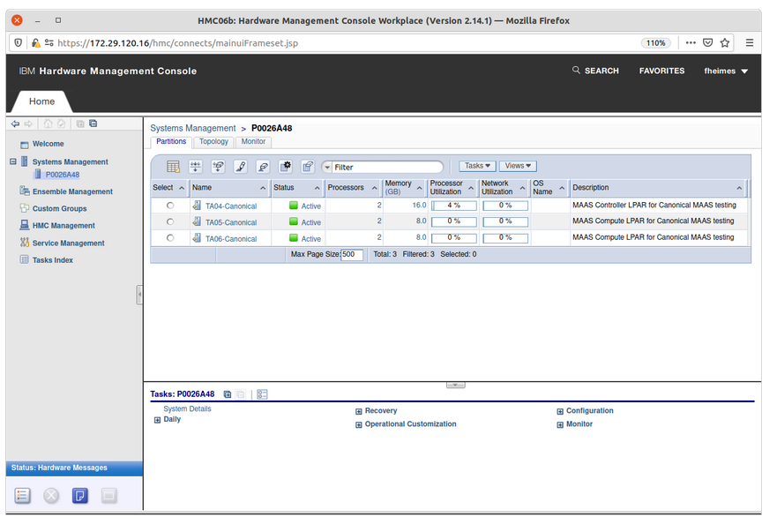777x532 pixels.
Task: Click the first table toolbar icon
Action: tap(173, 167)
